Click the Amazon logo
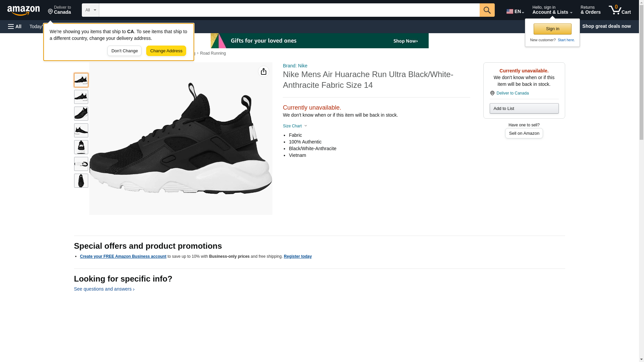The width and height of the screenshot is (644, 362). (x=23, y=11)
